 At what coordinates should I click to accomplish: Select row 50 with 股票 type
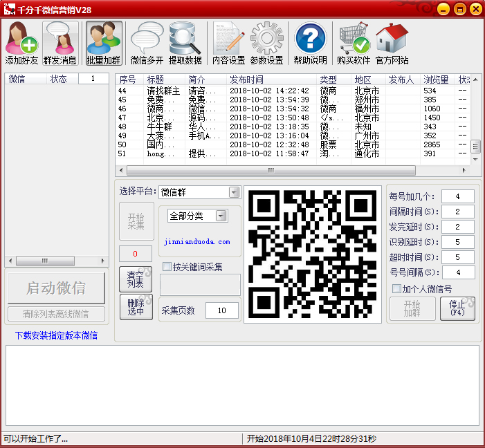point(293,144)
